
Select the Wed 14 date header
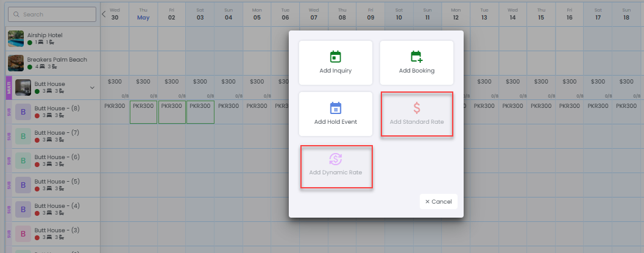click(512, 14)
